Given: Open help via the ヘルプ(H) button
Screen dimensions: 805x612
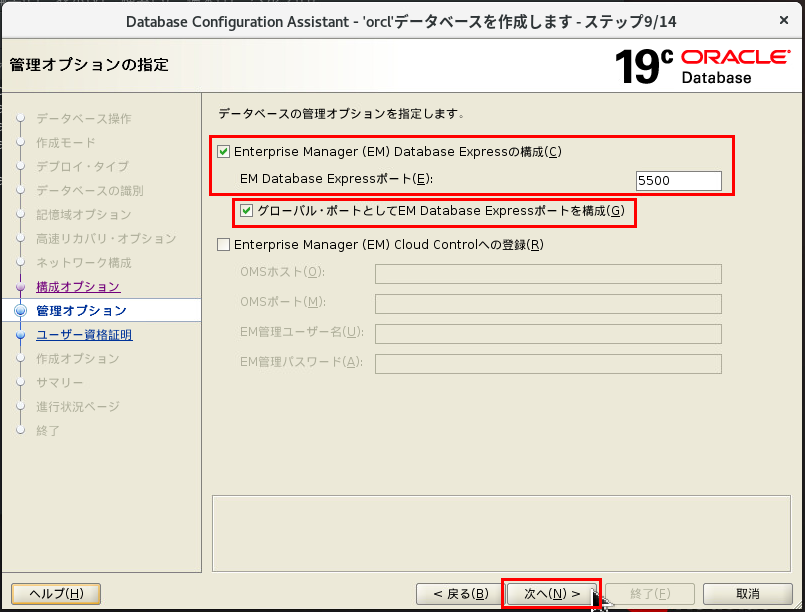Looking at the screenshot, I should [55, 593].
